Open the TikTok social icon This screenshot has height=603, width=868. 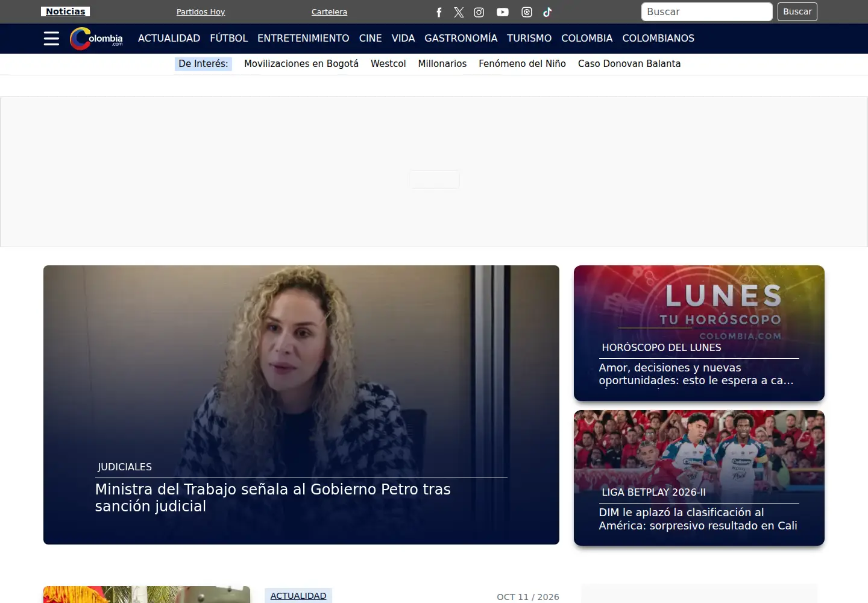tap(547, 12)
